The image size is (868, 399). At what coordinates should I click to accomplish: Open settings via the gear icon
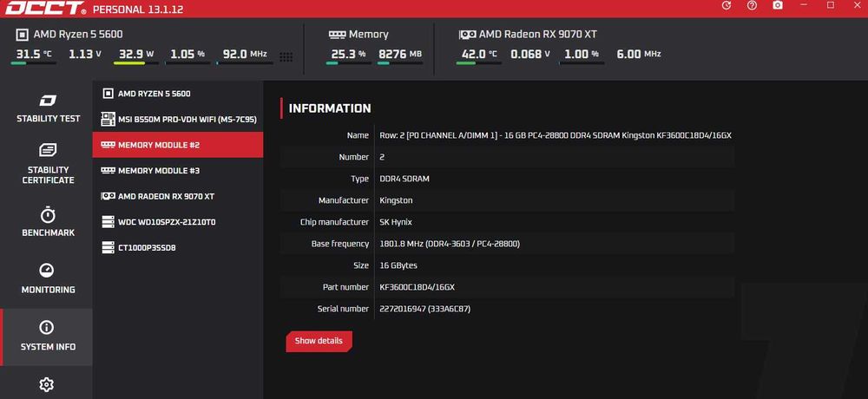tap(47, 384)
